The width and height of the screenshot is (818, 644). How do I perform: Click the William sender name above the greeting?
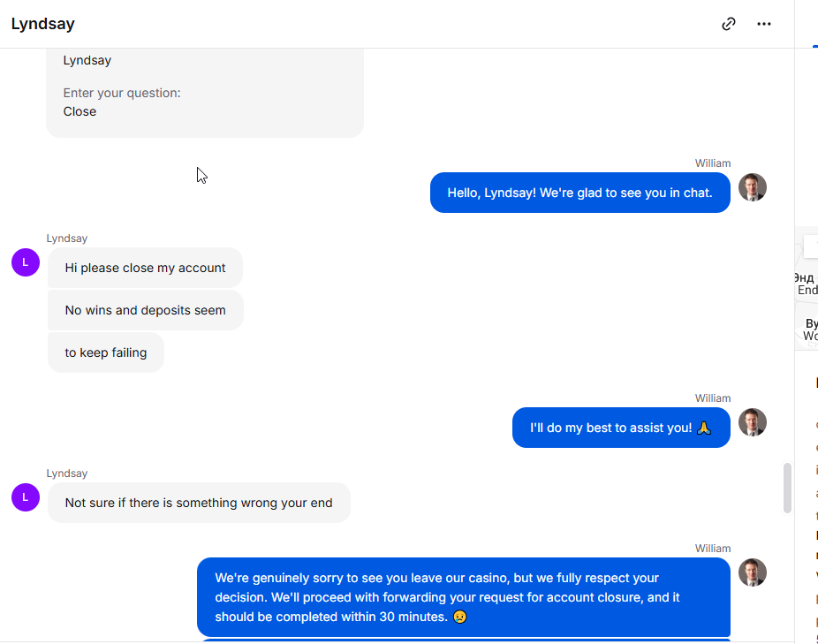coord(713,163)
